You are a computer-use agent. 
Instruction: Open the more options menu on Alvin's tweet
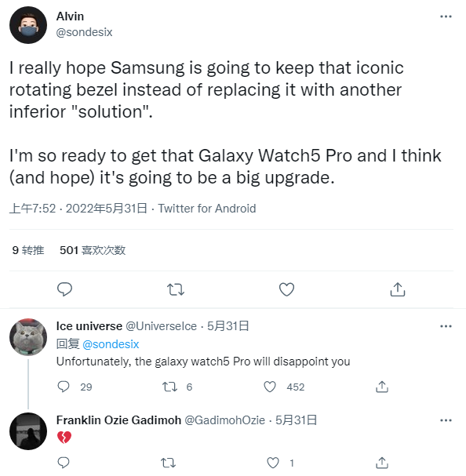[x=446, y=16]
